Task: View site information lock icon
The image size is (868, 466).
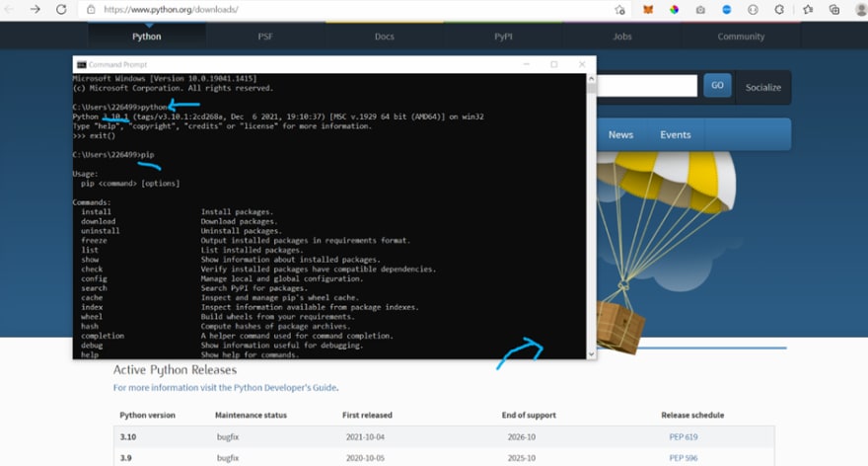Action: pyautogui.click(x=92, y=10)
